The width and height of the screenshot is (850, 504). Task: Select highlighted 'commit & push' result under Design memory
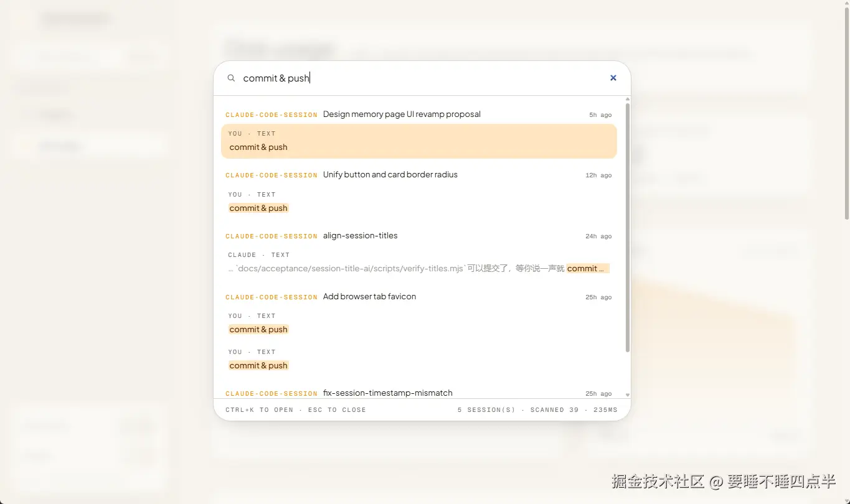[419, 141]
